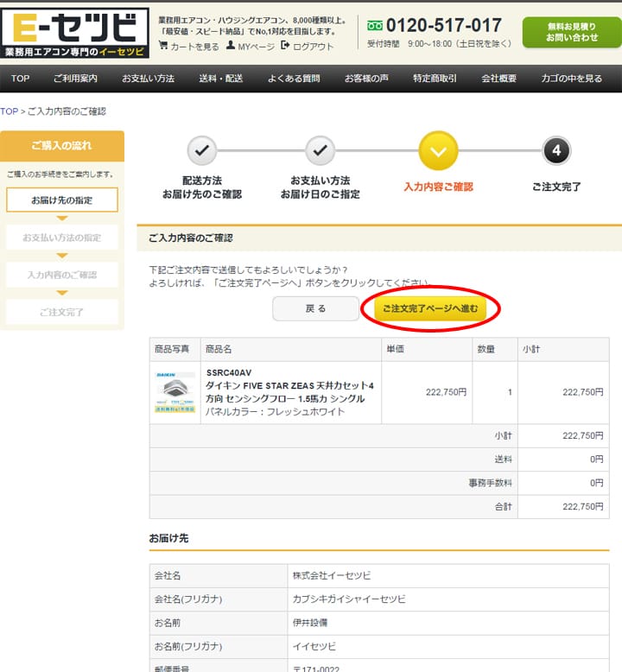This screenshot has height=672, width=622.
Task: Click 戻る button
Action: pyautogui.click(x=315, y=308)
